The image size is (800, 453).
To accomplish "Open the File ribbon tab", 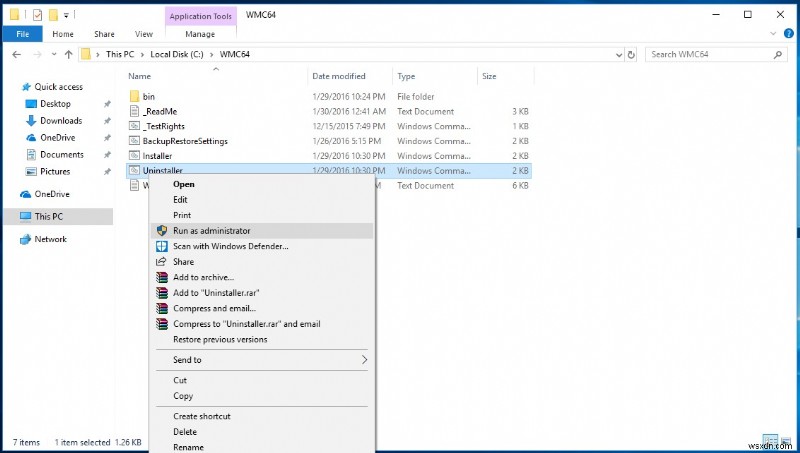I will (22, 34).
